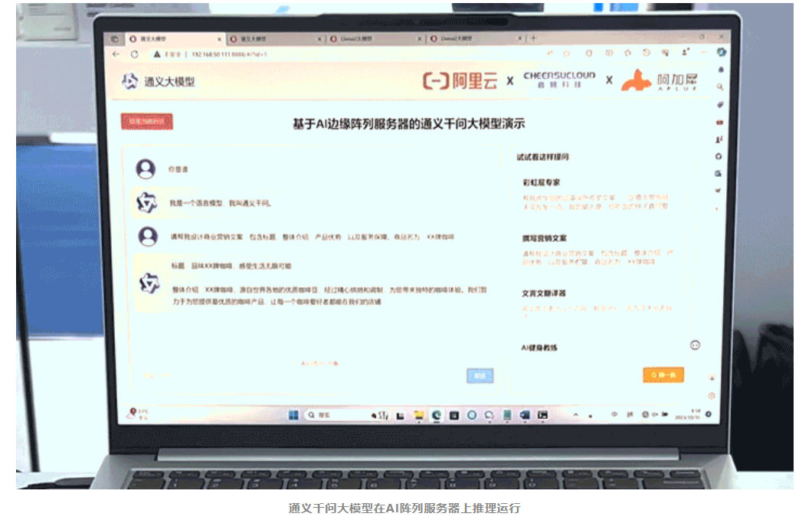Select the AI健身教练 prompt suggestion
This screenshot has width=812, height=520.
pos(539,348)
